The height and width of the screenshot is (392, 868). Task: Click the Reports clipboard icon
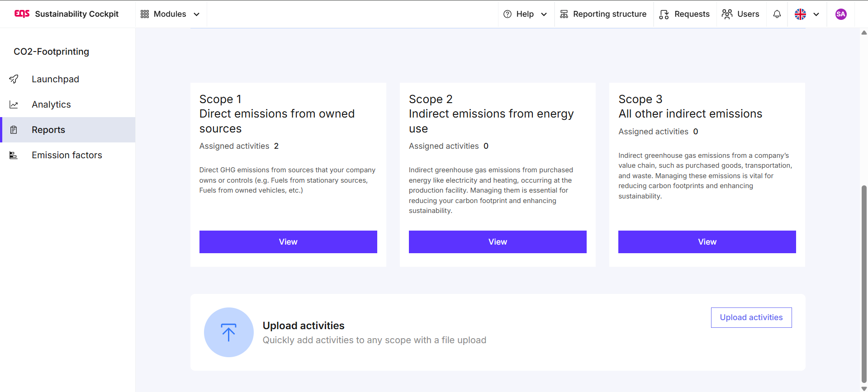click(x=14, y=130)
